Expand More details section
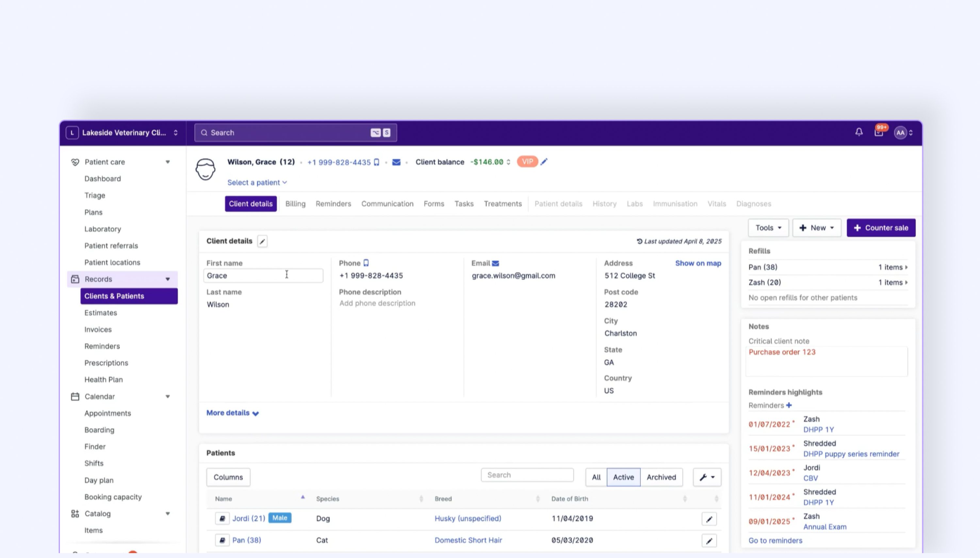The image size is (980, 558). coord(233,413)
